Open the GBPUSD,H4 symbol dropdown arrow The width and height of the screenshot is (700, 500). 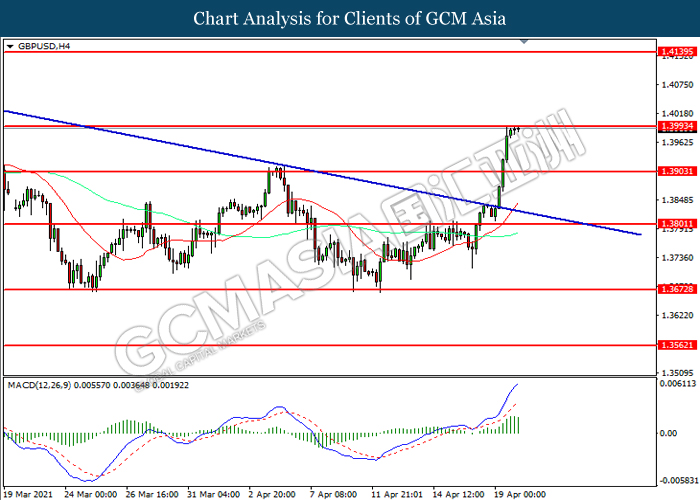point(10,46)
